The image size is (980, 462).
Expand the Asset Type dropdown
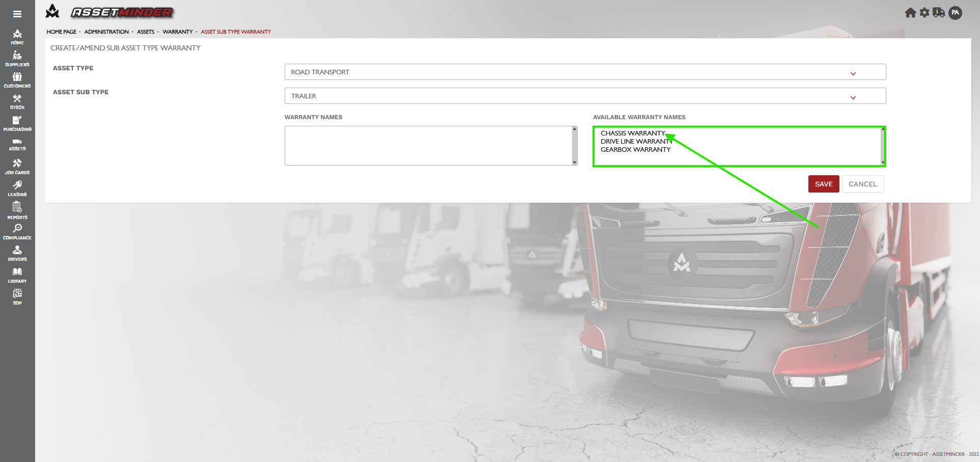coord(585,72)
